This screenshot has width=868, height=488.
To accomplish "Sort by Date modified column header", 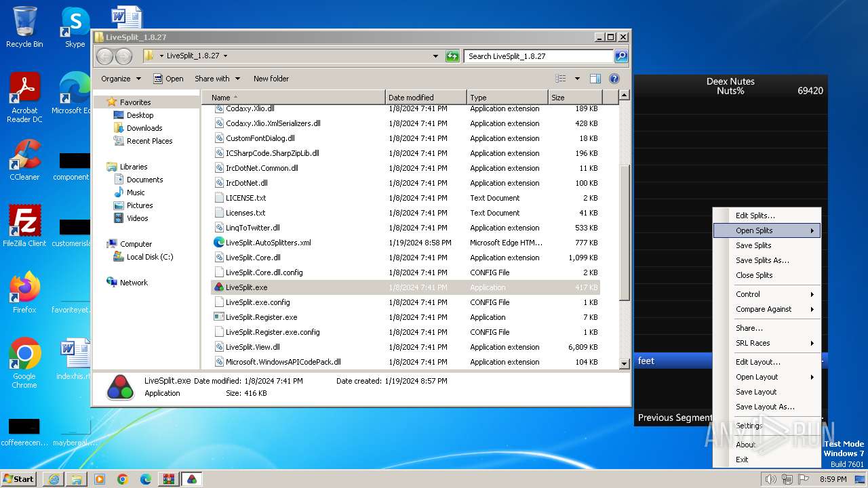I will point(426,98).
